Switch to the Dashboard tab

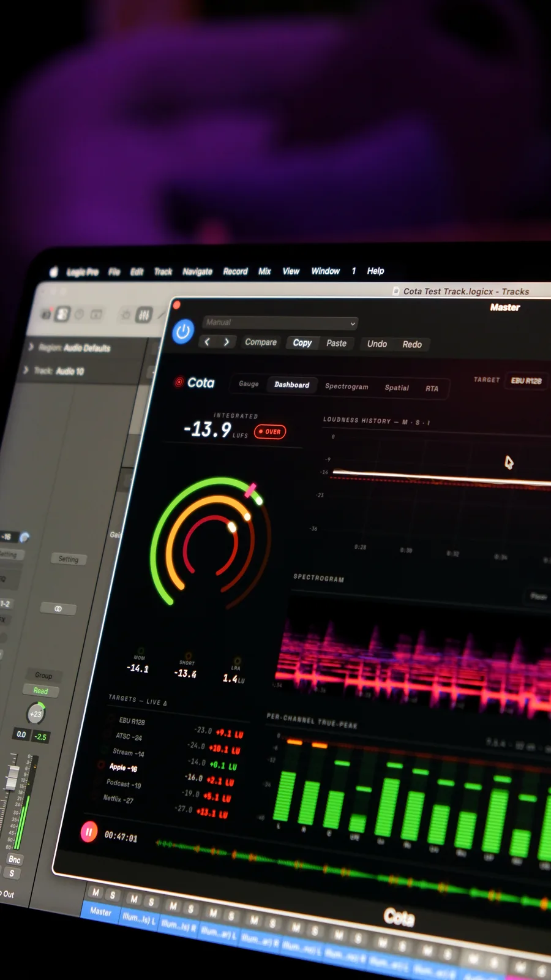[x=292, y=385]
